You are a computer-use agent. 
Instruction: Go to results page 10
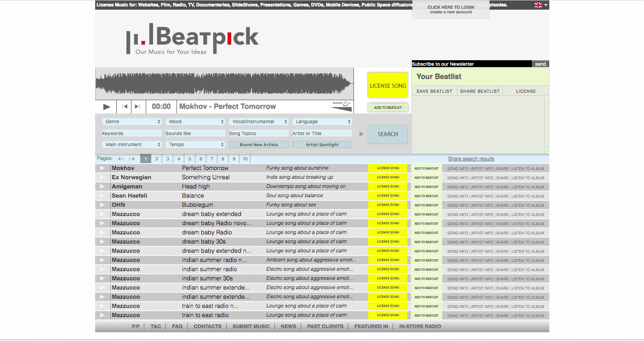tap(245, 159)
